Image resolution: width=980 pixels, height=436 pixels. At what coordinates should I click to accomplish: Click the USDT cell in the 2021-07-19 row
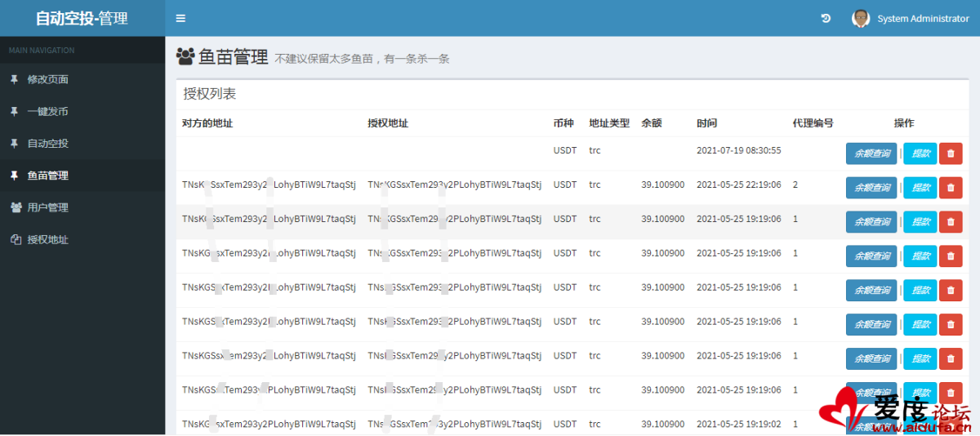(565, 151)
